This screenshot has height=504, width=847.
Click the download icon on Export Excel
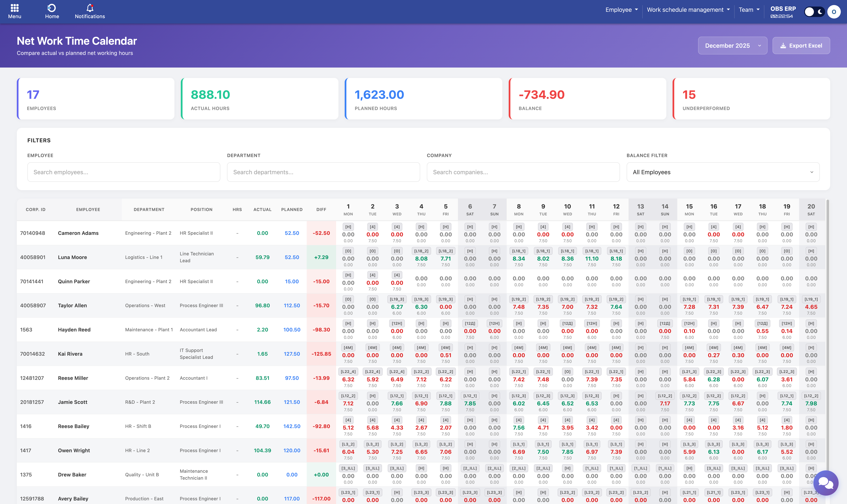783,46
